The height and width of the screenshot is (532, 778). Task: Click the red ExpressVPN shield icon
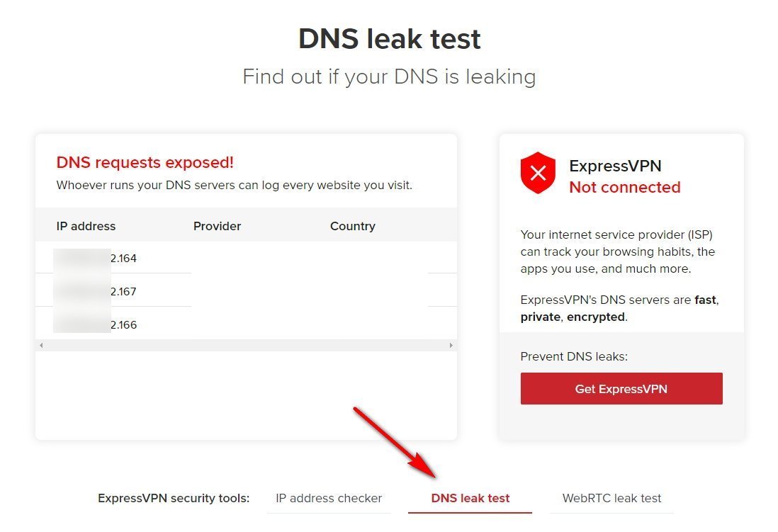538,173
